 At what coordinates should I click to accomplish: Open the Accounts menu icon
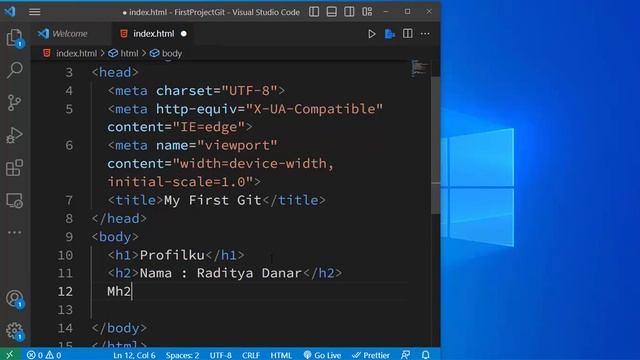[15, 299]
